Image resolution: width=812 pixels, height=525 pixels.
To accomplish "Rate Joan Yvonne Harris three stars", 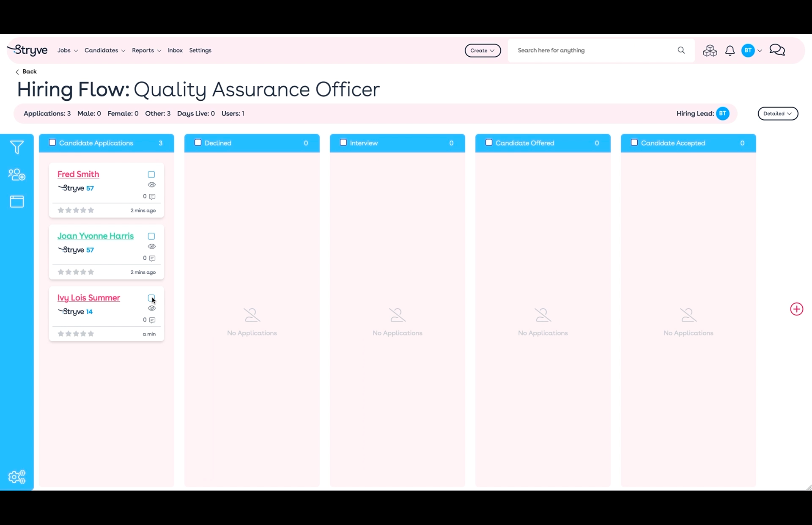I will pyautogui.click(x=76, y=272).
